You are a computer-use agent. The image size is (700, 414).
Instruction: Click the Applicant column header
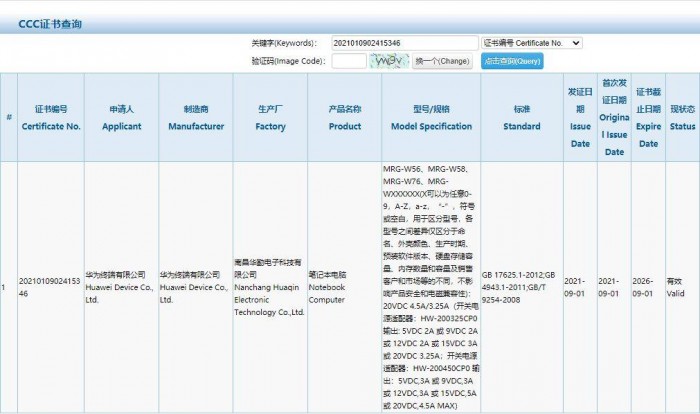(121, 117)
